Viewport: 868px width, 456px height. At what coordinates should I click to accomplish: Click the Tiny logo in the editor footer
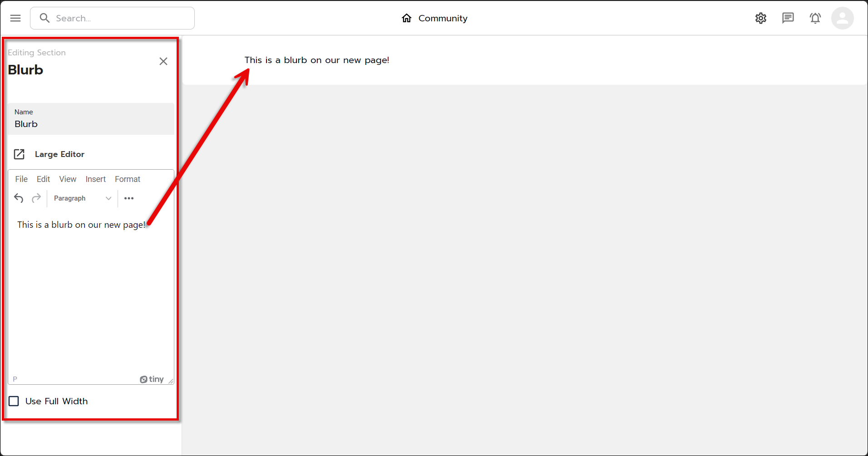point(152,379)
